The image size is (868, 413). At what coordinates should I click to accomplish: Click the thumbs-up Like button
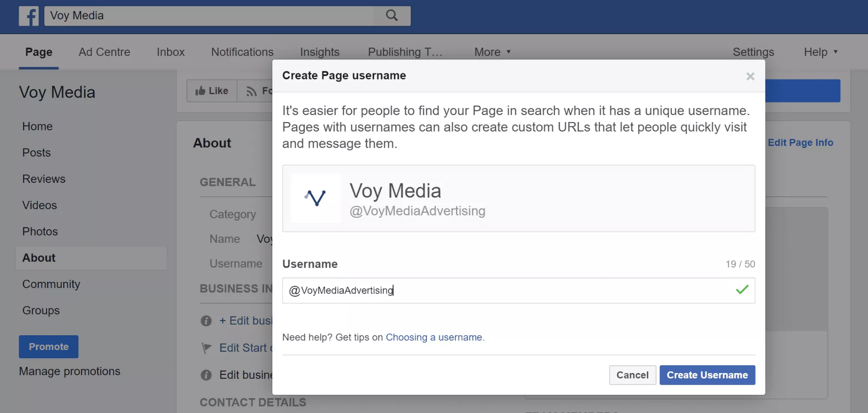212,91
